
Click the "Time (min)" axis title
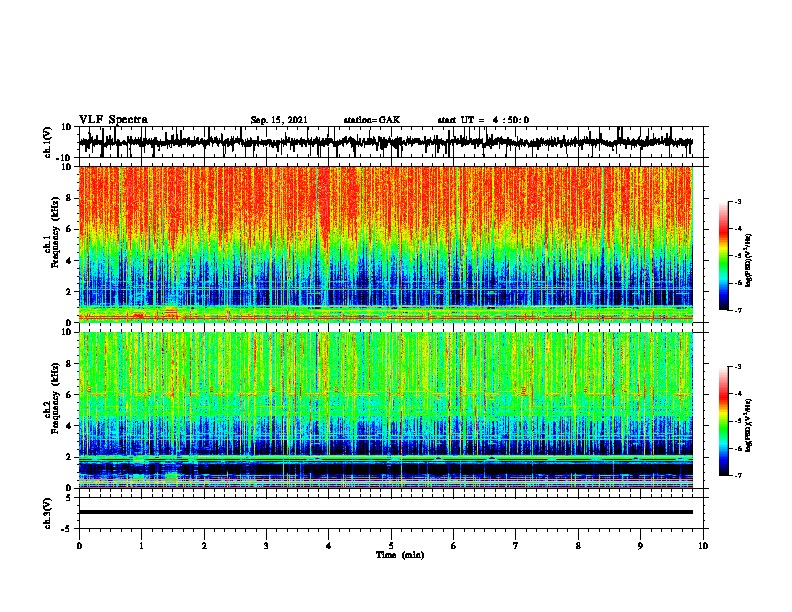pyautogui.click(x=400, y=555)
